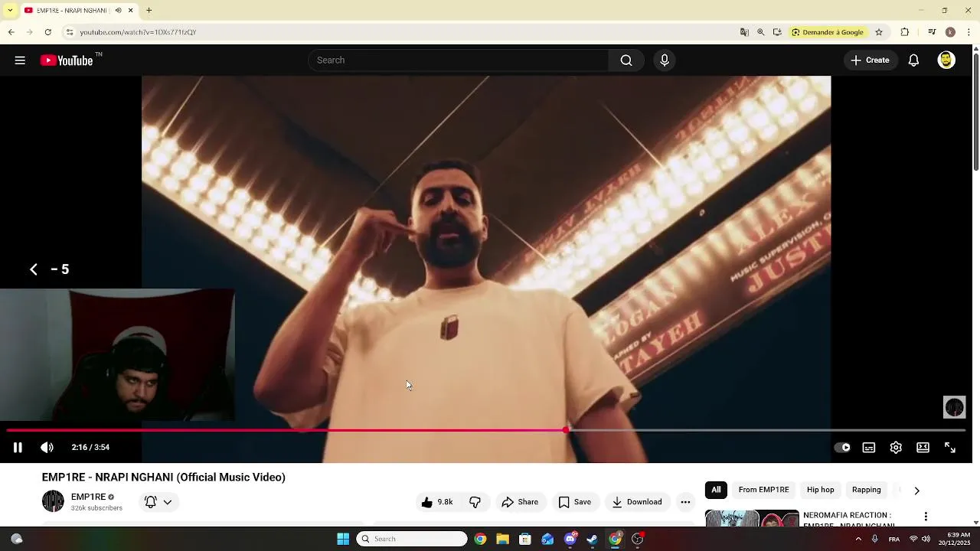Focus the YouTube search field
This screenshot has width=980, height=551.
[458, 60]
